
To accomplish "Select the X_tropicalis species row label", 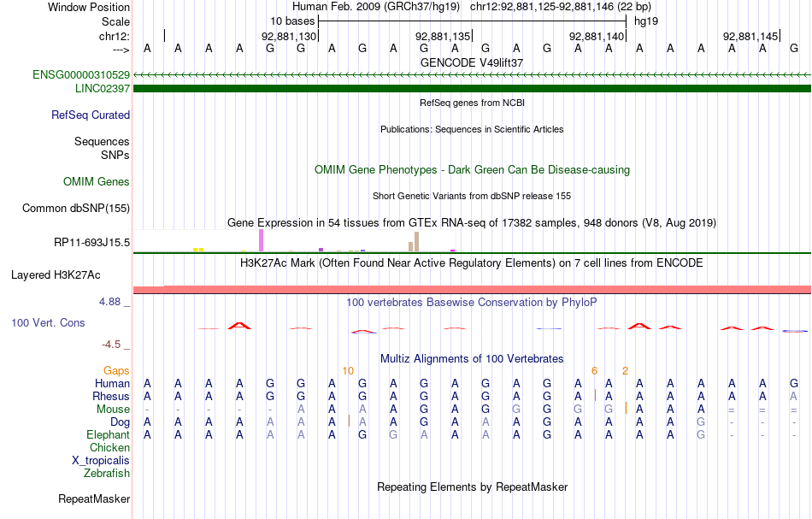I will 101,461.
